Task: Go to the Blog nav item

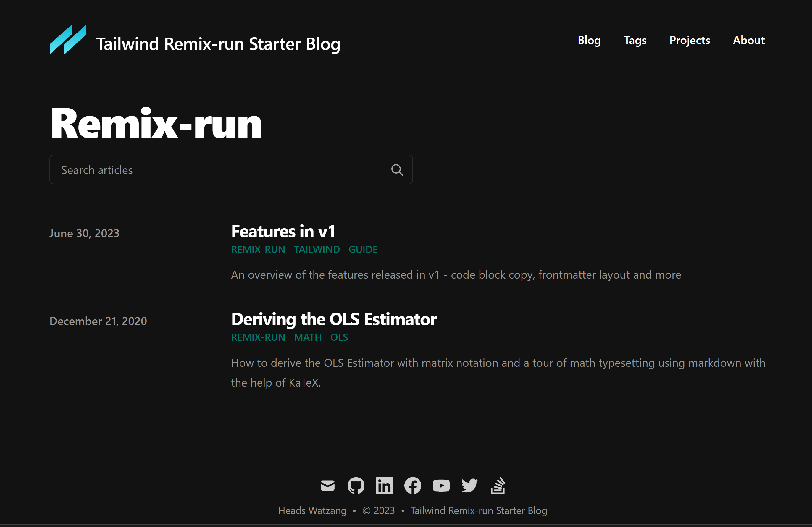Action: click(x=589, y=40)
